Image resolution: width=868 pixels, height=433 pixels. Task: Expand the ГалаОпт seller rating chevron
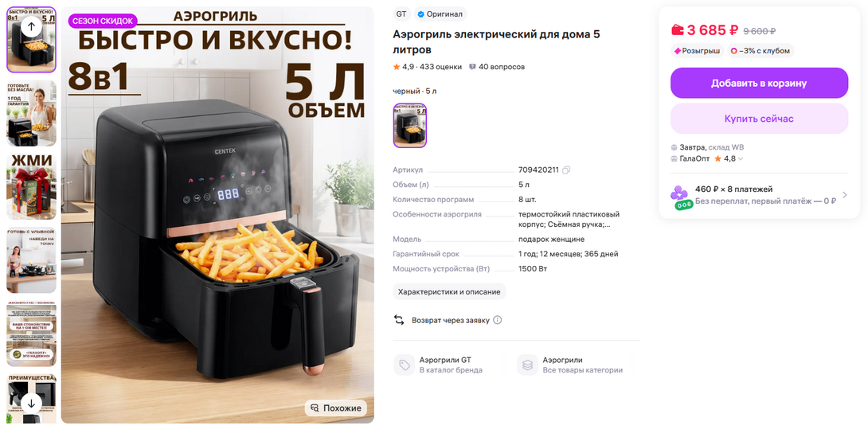pyautogui.click(x=741, y=159)
